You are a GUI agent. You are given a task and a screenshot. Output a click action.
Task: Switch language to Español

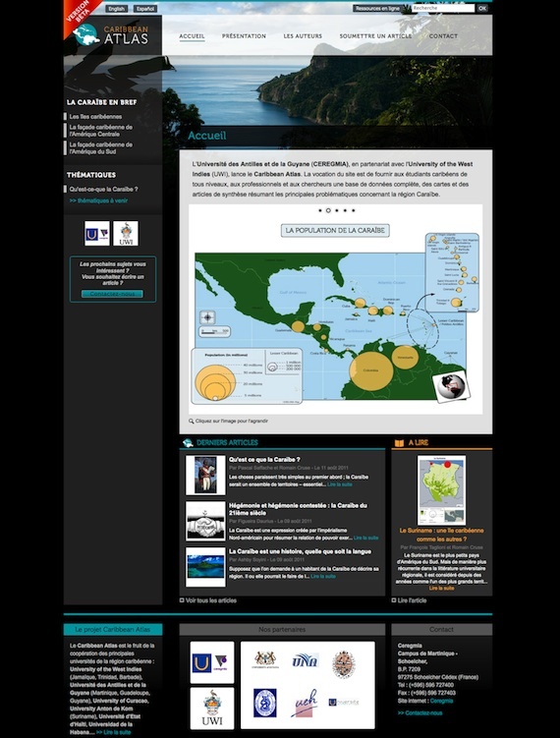(145, 9)
